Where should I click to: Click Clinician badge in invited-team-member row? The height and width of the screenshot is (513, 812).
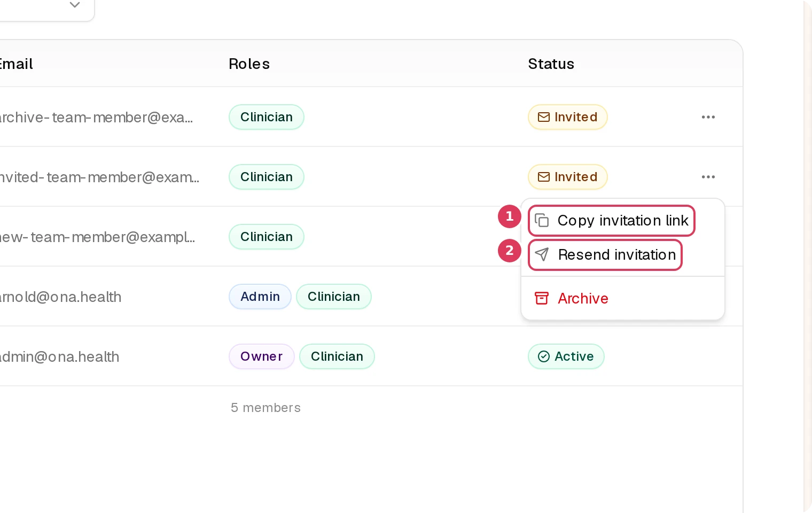tap(267, 177)
